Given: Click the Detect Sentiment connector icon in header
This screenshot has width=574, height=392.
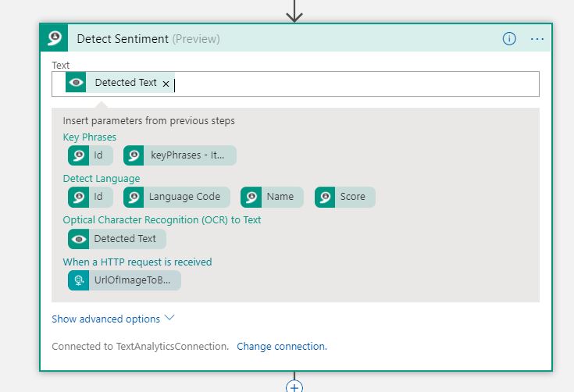Looking at the screenshot, I should click(54, 38).
